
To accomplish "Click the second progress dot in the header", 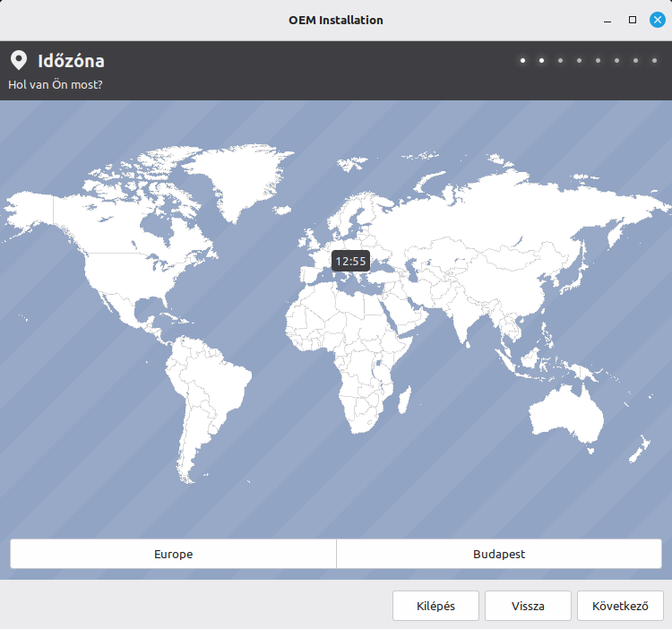I will (x=541, y=61).
